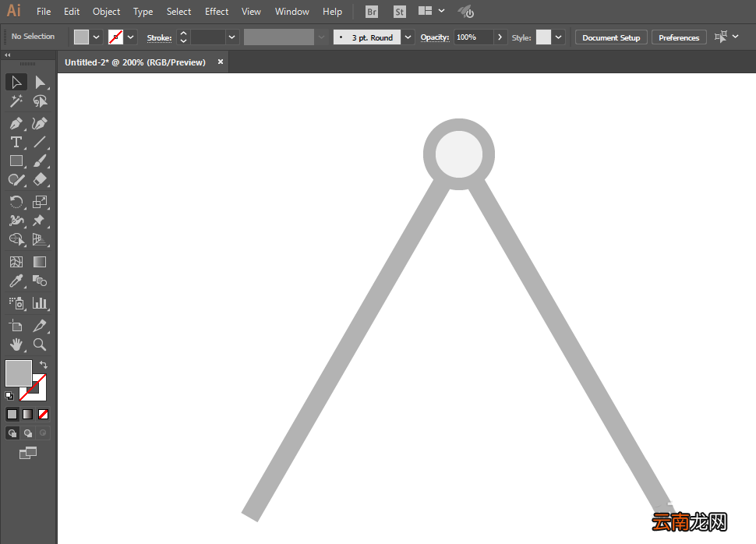Select the Zoom magnifier tool

(40, 344)
